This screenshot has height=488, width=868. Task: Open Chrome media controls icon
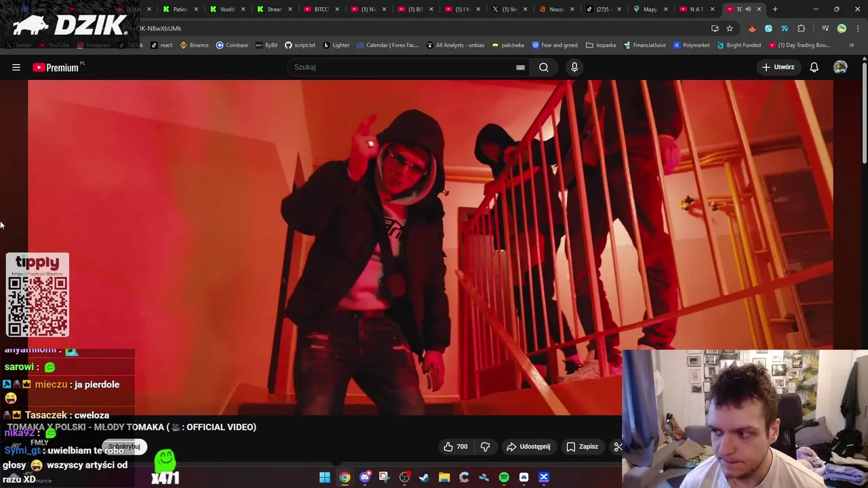[825, 28]
